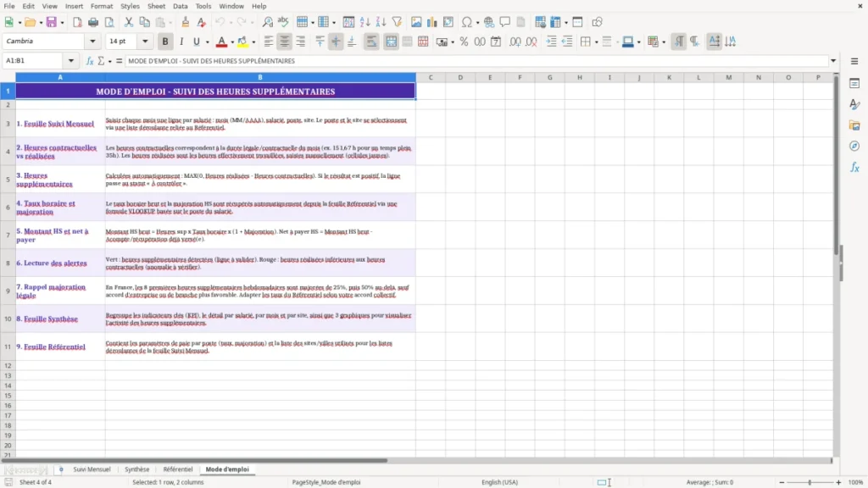The image size is (868, 488).
Task: Click the Format as percent icon
Action: (464, 42)
